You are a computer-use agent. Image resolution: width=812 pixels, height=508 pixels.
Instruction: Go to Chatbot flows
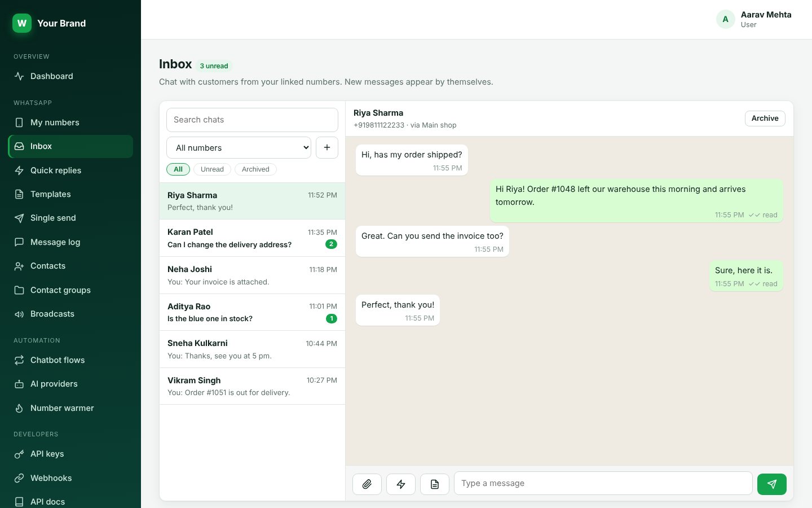click(70, 360)
